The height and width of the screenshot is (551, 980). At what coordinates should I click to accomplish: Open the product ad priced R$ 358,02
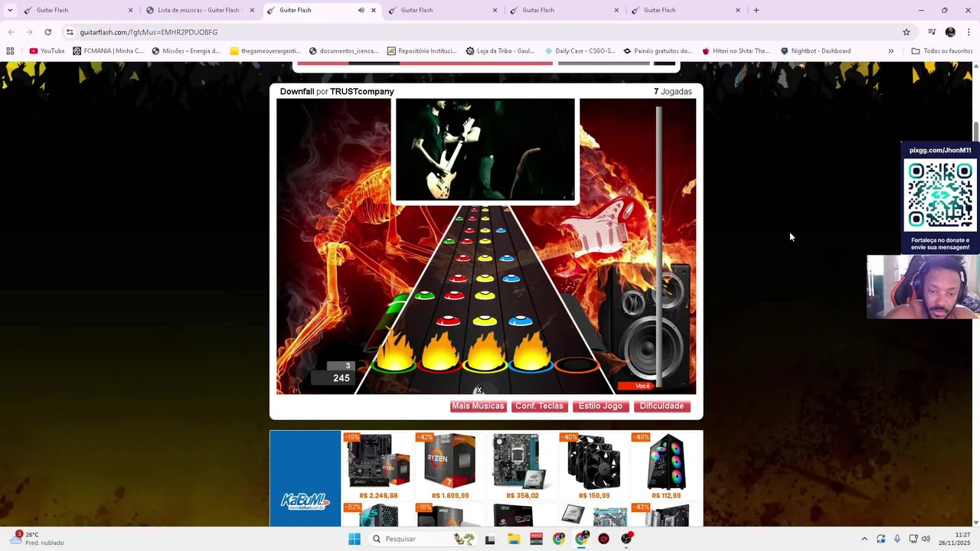click(522, 466)
